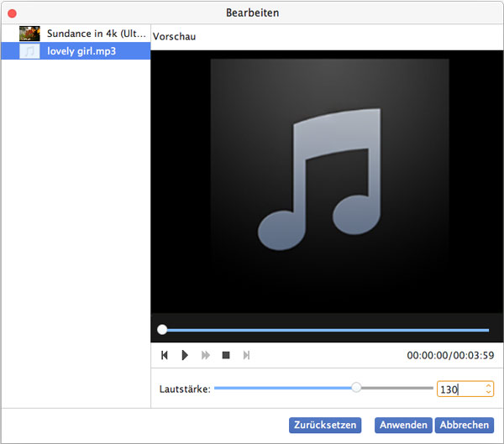Click the playback seek bar handle
The width and height of the screenshot is (504, 444).
pyautogui.click(x=162, y=330)
